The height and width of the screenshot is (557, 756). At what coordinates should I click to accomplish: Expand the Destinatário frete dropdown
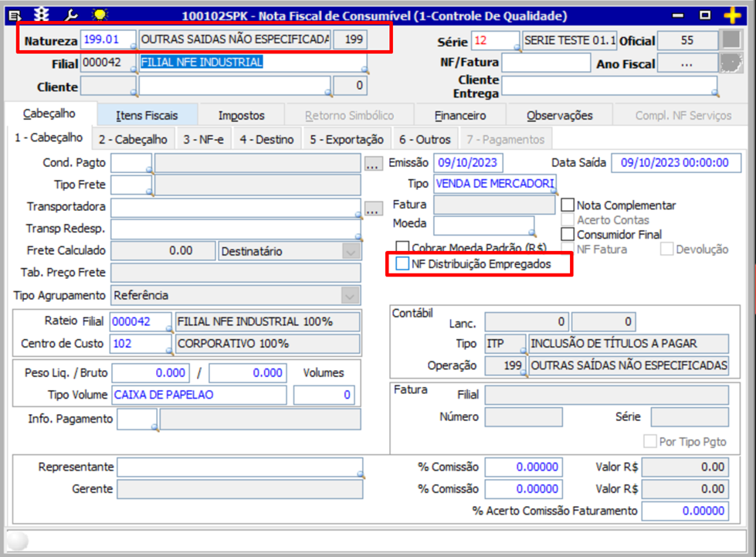point(351,251)
